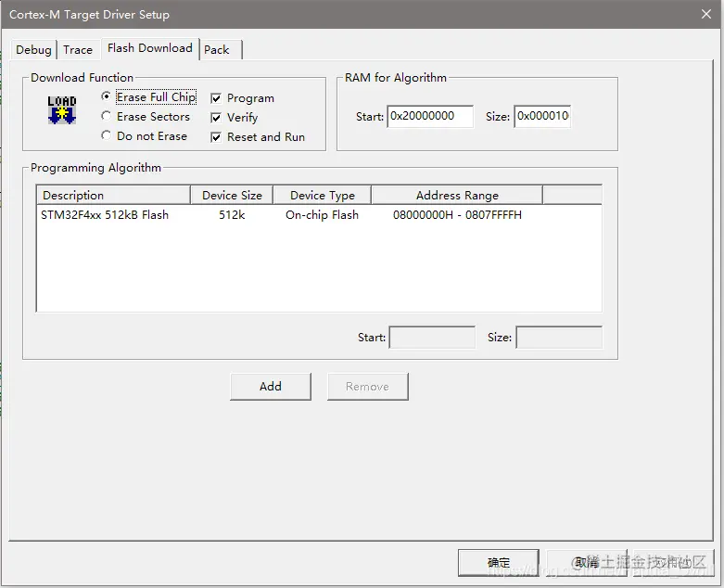Edit RAM for Algorithm Size field
The width and height of the screenshot is (724, 588).
pos(542,117)
